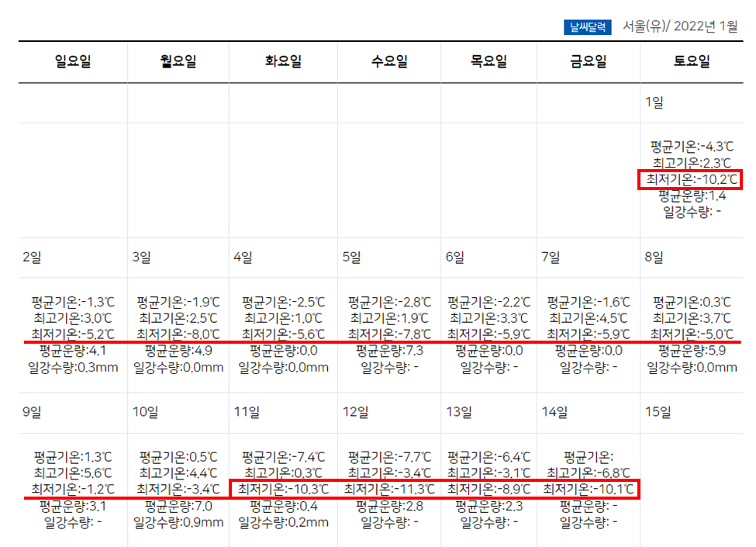Image resolution: width=756 pixels, height=547 pixels.
Task: Click the 토요일 column header
Action: tap(692, 61)
